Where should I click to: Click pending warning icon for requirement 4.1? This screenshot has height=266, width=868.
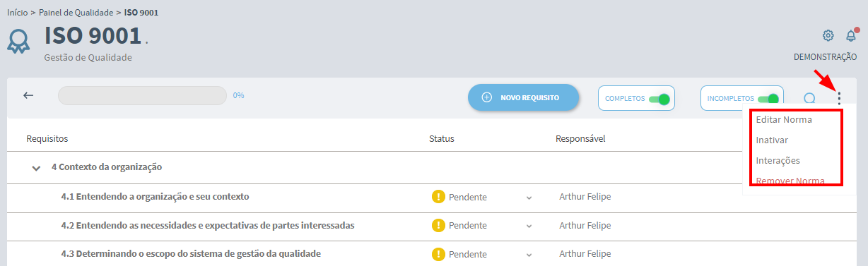[x=438, y=197]
